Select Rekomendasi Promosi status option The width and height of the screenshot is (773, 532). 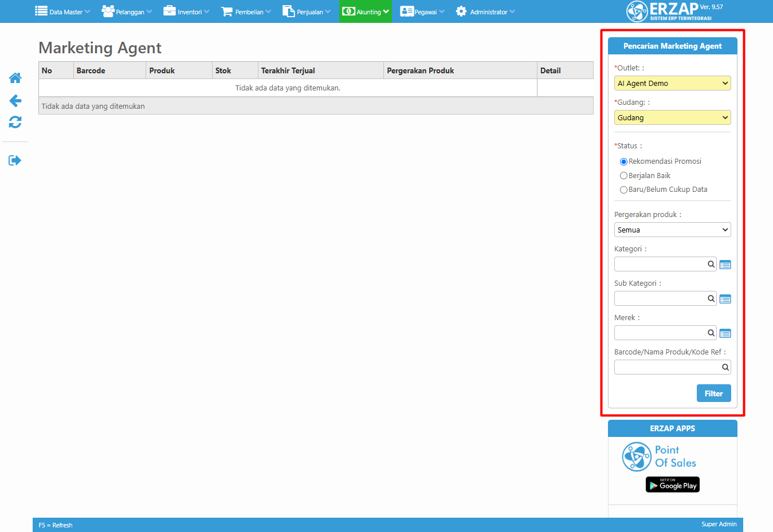(x=623, y=161)
